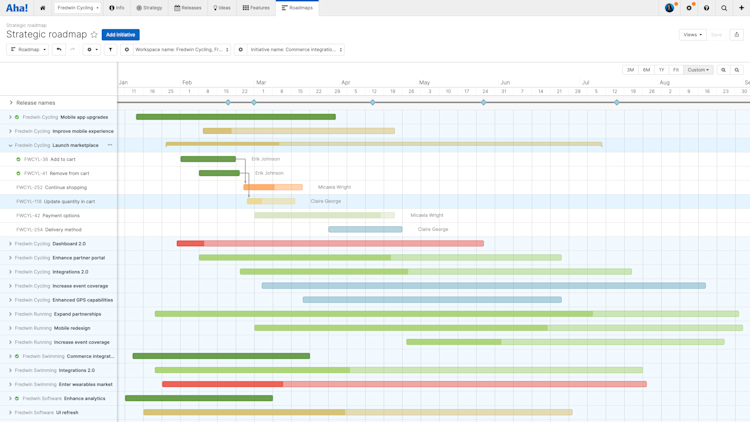The width and height of the screenshot is (750, 422).
Task: Click the search magnifier in top bar
Action: (724, 8)
